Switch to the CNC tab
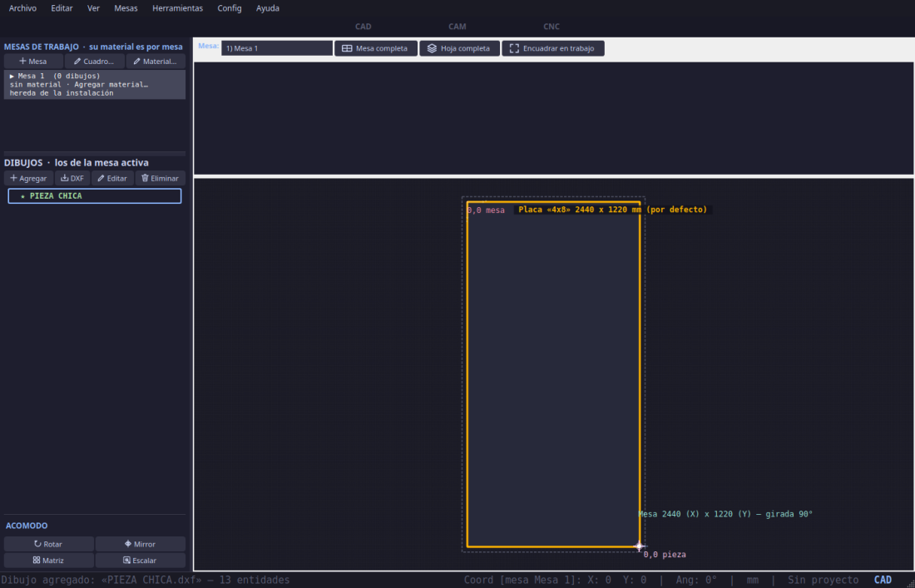This screenshot has width=915, height=588. [551, 27]
